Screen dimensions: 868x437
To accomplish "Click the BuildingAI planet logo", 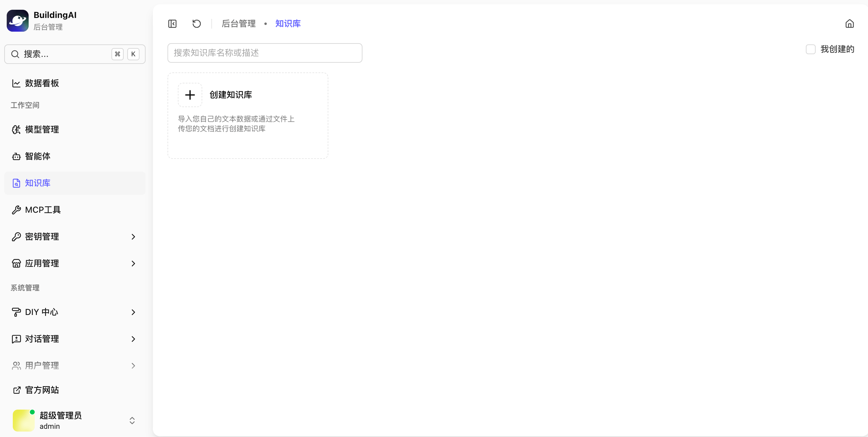I will tap(18, 20).
